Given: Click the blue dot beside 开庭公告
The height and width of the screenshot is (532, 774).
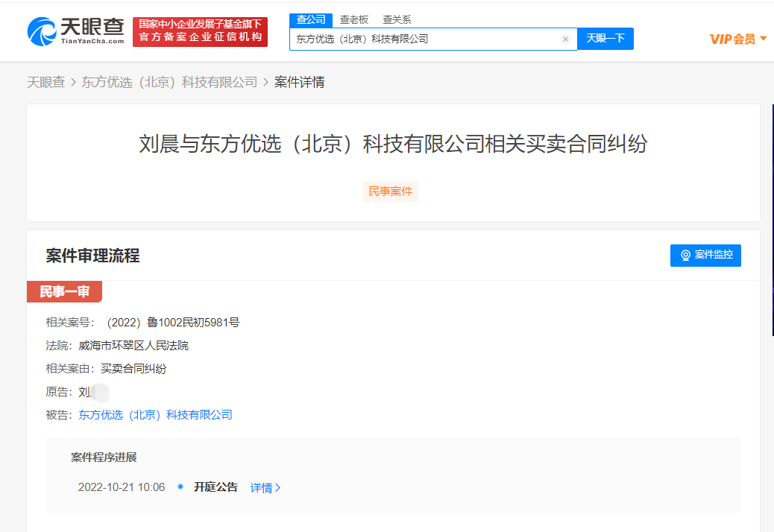Looking at the screenshot, I should (179, 487).
